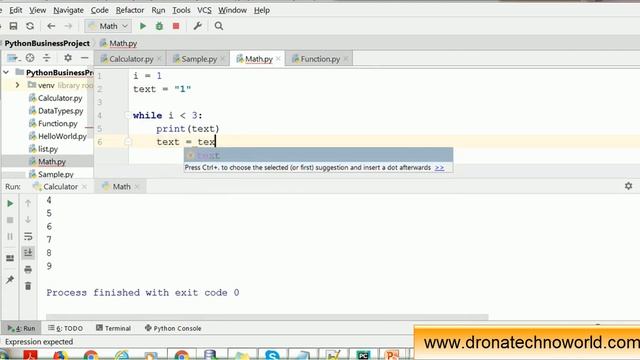
Task: Rerun program in Run tool window
Action: coord(10,203)
